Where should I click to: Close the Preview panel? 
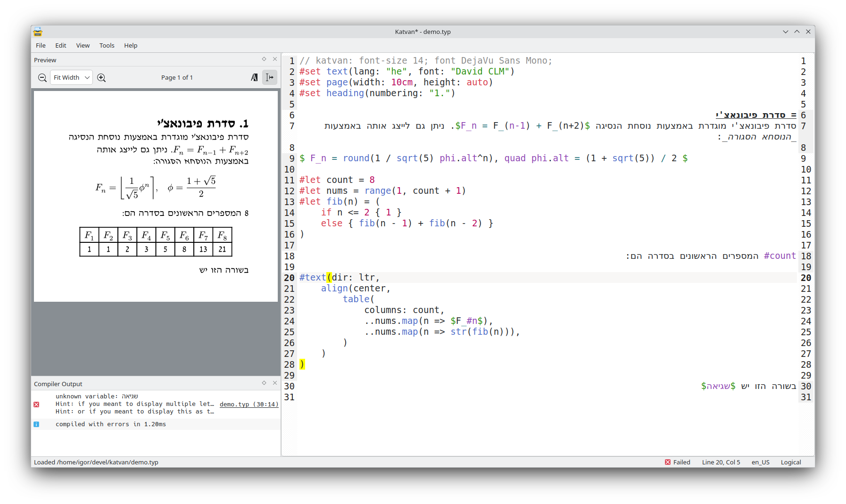pos(275,59)
